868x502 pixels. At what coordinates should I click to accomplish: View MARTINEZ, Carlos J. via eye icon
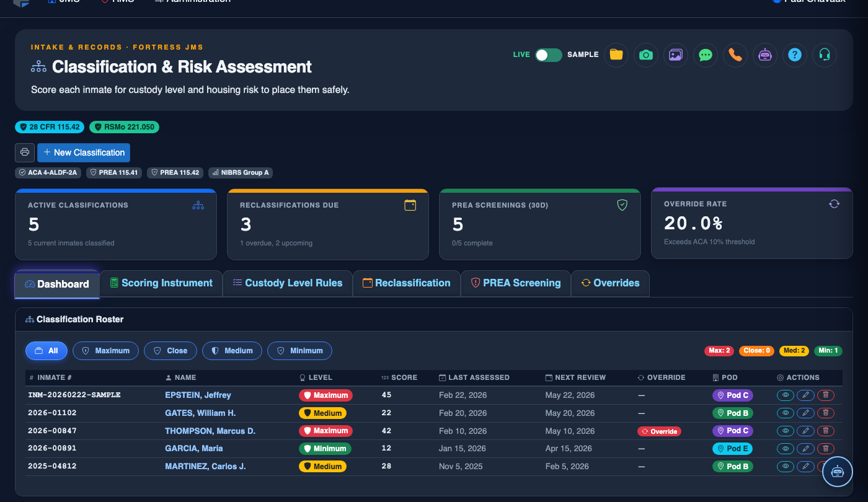[785, 466]
